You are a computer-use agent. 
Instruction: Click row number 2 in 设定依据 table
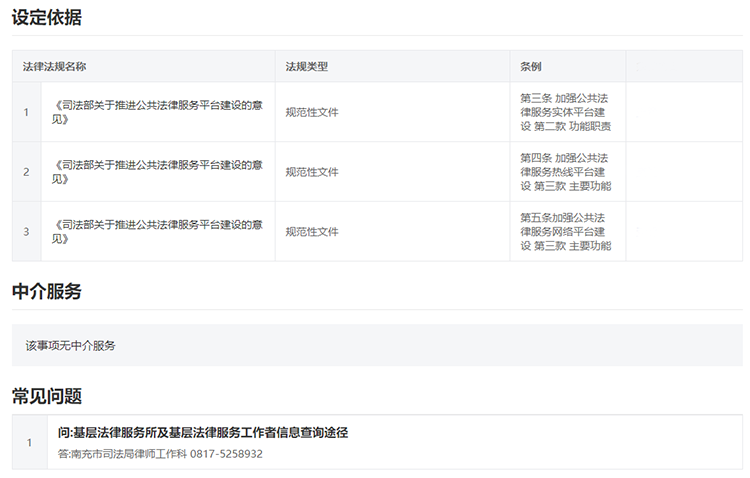(x=26, y=172)
